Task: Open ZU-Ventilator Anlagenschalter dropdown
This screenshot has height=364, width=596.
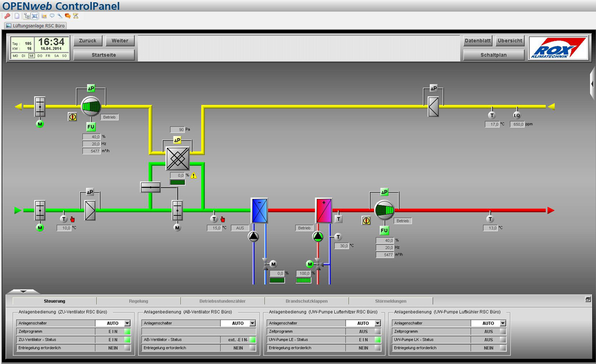Action: point(127,323)
